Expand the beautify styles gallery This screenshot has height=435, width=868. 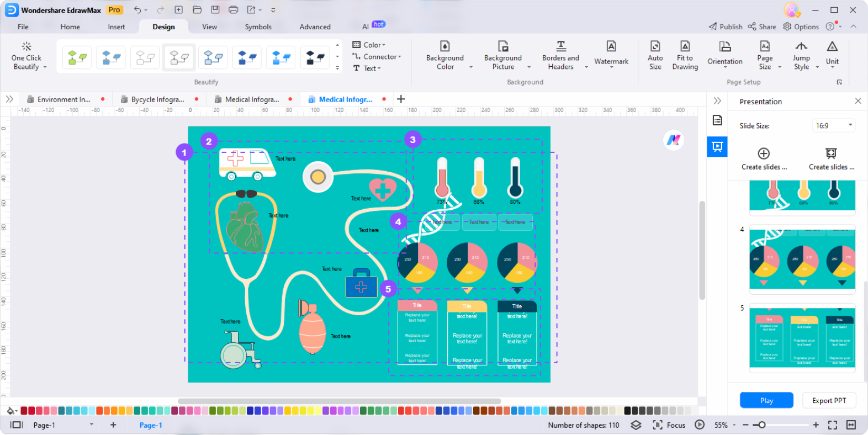pyautogui.click(x=337, y=68)
